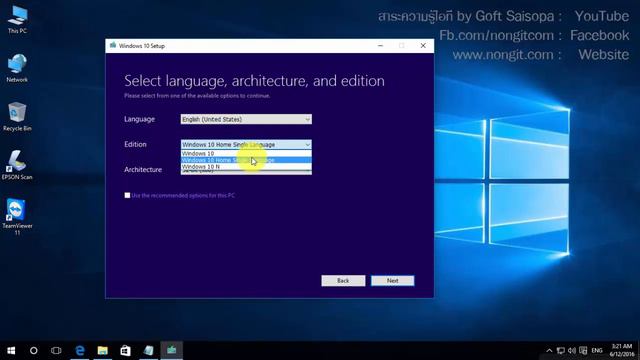The height and width of the screenshot is (360, 640).
Task: Open File Explorer from taskbar
Action: click(103, 350)
